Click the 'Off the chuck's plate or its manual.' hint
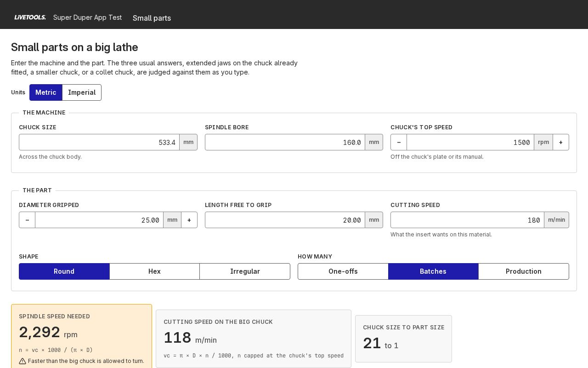This screenshot has height=368, width=588. point(437,157)
